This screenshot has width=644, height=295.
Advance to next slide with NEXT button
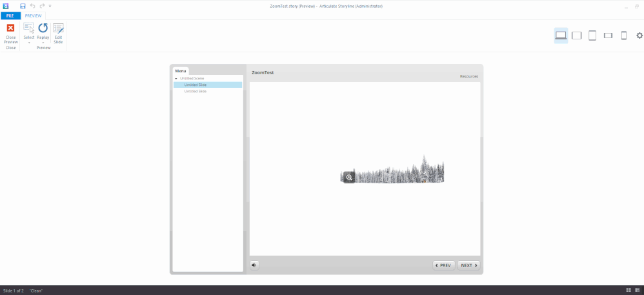point(468,265)
